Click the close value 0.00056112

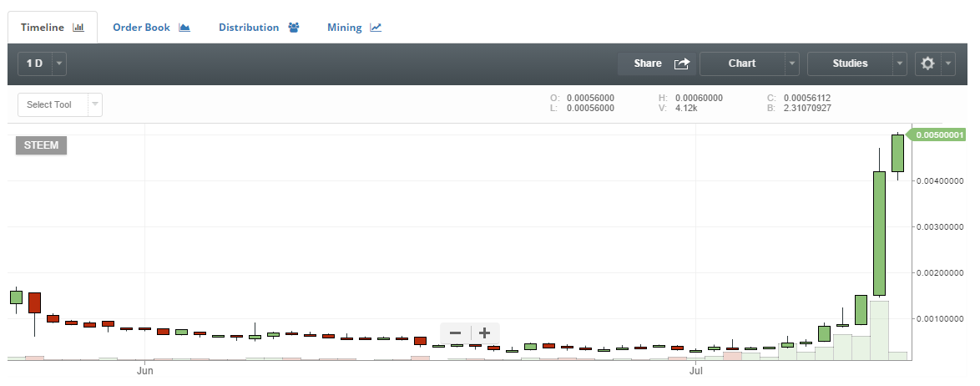pyautogui.click(x=807, y=99)
